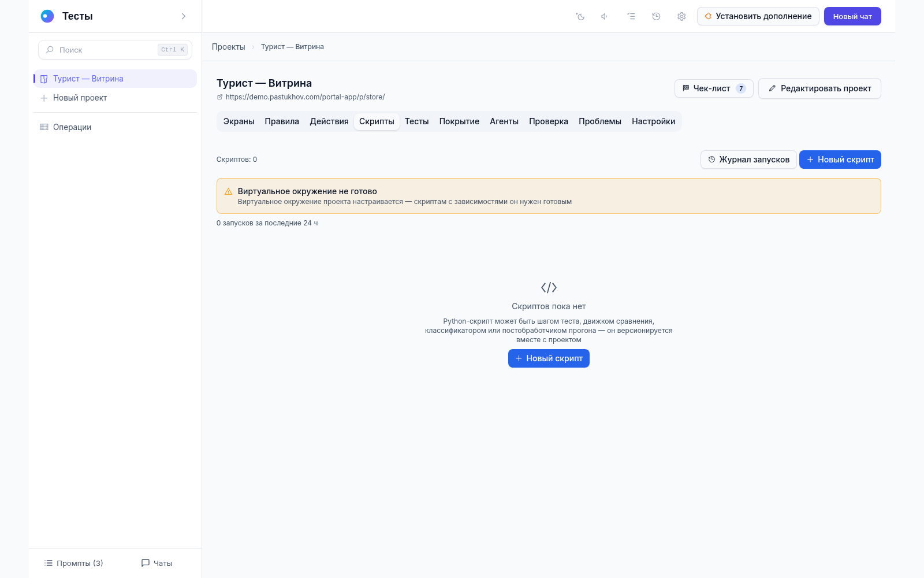Open Операции in the sidebar

point(115,127)
